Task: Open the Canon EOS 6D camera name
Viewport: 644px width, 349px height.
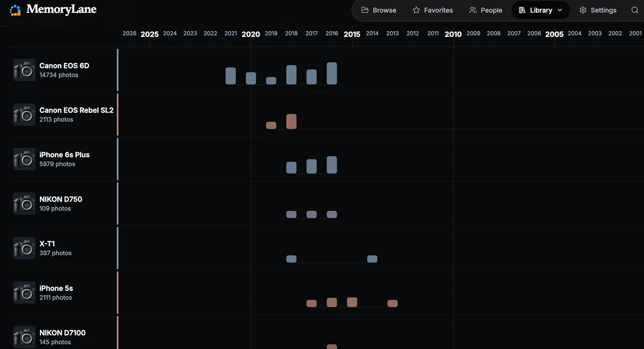Action: pos(64,66)
